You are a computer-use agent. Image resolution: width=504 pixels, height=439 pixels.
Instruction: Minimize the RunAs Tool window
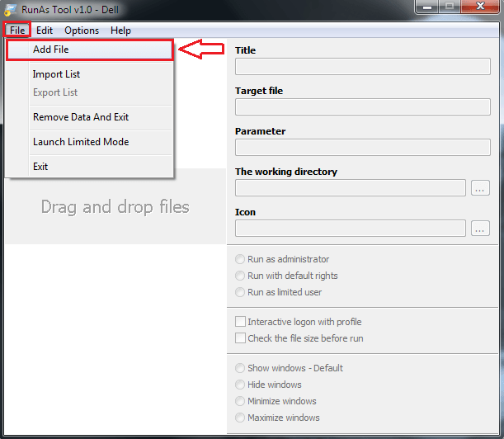coord(426,7)
